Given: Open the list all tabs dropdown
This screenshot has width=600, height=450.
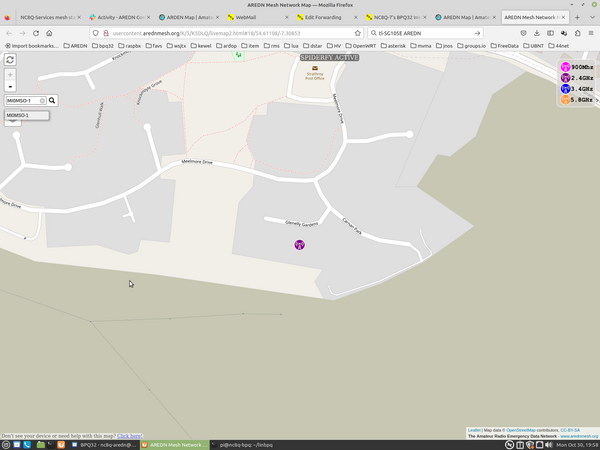Looking at the screenshot, I should pyautogui.click(x=592, y=17).
